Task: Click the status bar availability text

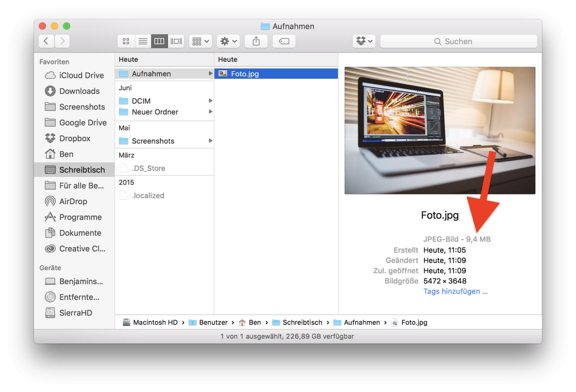Action: (287, 336)
